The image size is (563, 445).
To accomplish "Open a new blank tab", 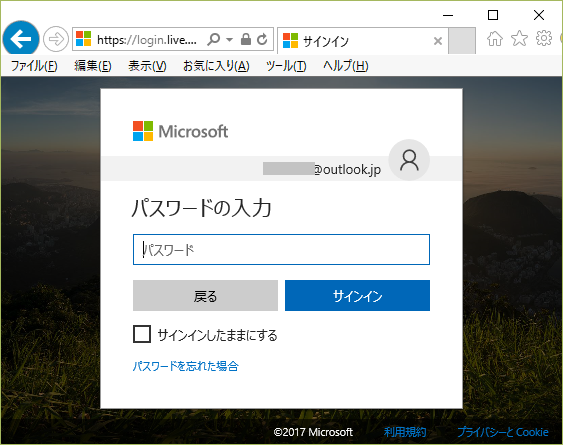I will click(462, 41).
